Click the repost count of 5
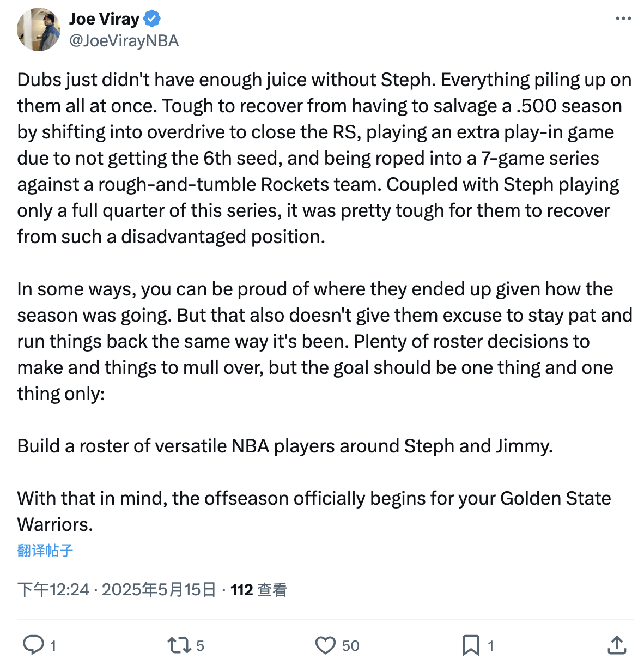Screen dimensions: 644x665 click(x=200, y=646)
